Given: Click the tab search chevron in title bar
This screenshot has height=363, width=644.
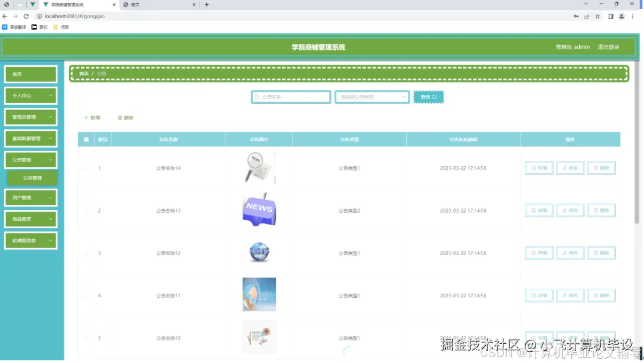Looking at the screenshot, I should point(586,4).
